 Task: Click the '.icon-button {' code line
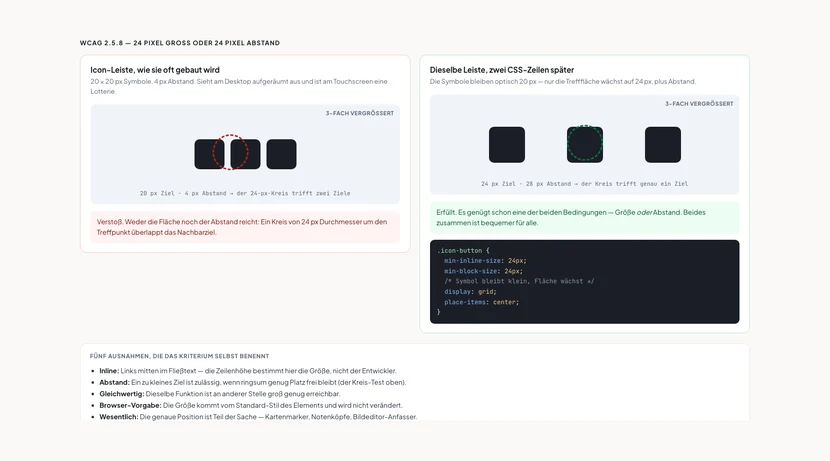click(463, 250)
